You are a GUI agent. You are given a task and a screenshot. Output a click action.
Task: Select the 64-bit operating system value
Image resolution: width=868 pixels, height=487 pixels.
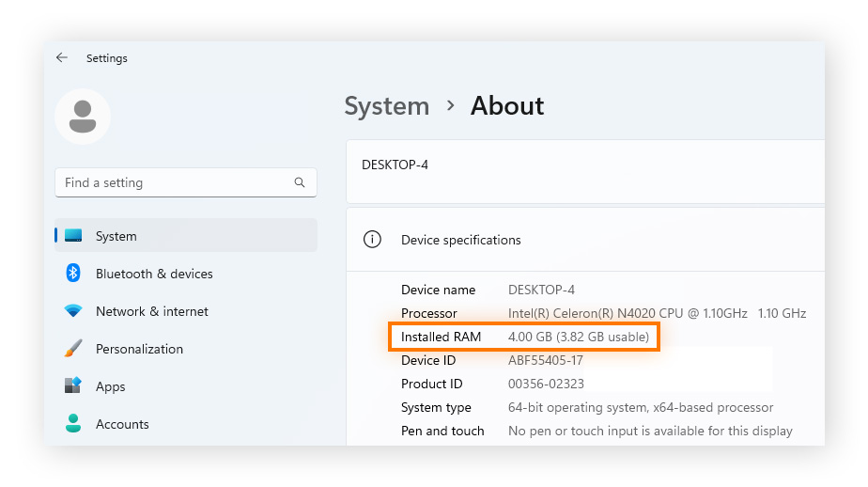(641, 407)
